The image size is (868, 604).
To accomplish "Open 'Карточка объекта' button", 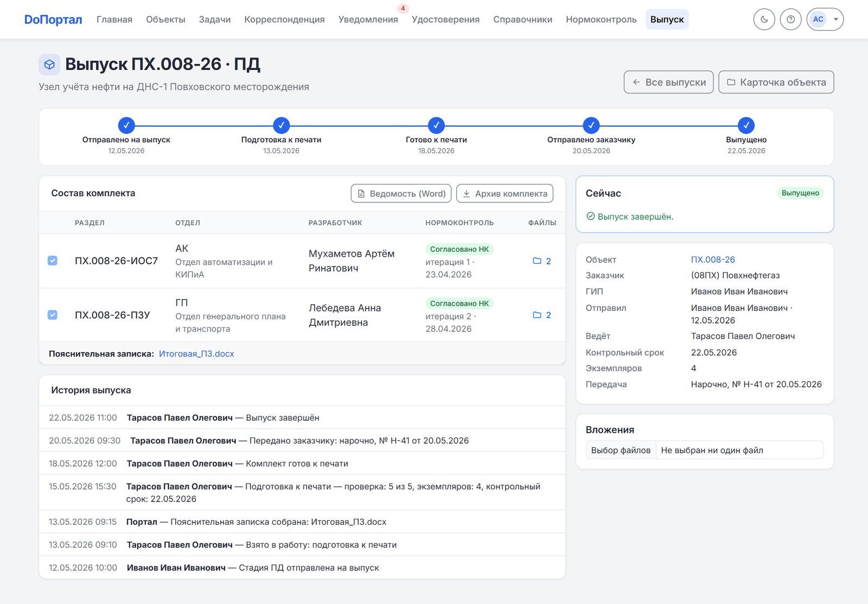I will tap(776, 82).
